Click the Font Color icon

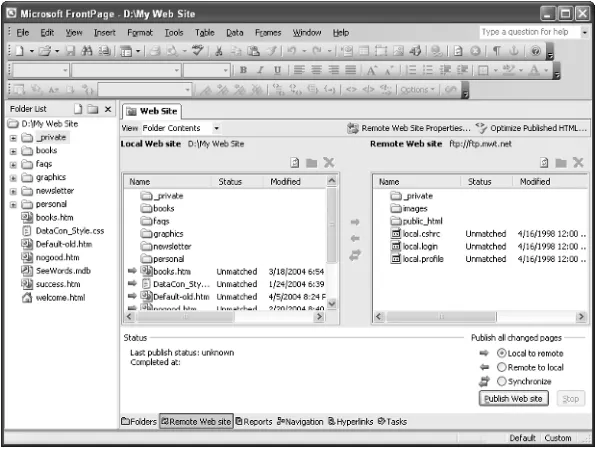[535, 70]
